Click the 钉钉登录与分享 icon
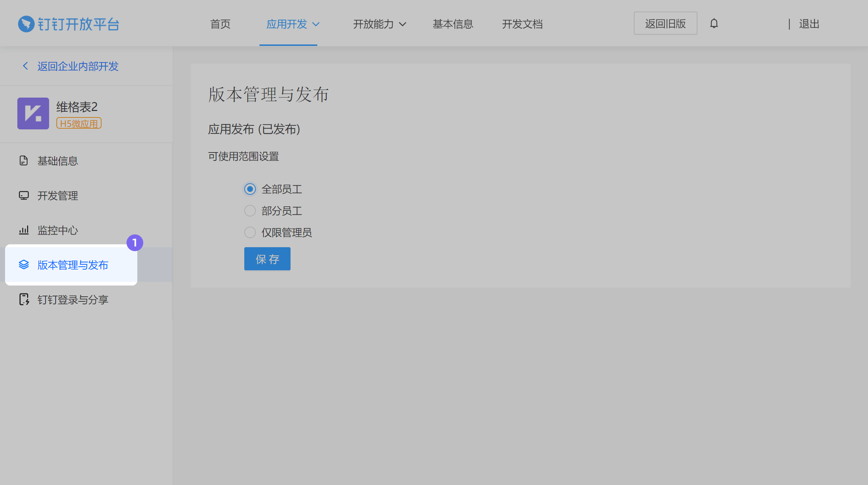868x485 pixels. pyautogui.click(x=24, y=299)
